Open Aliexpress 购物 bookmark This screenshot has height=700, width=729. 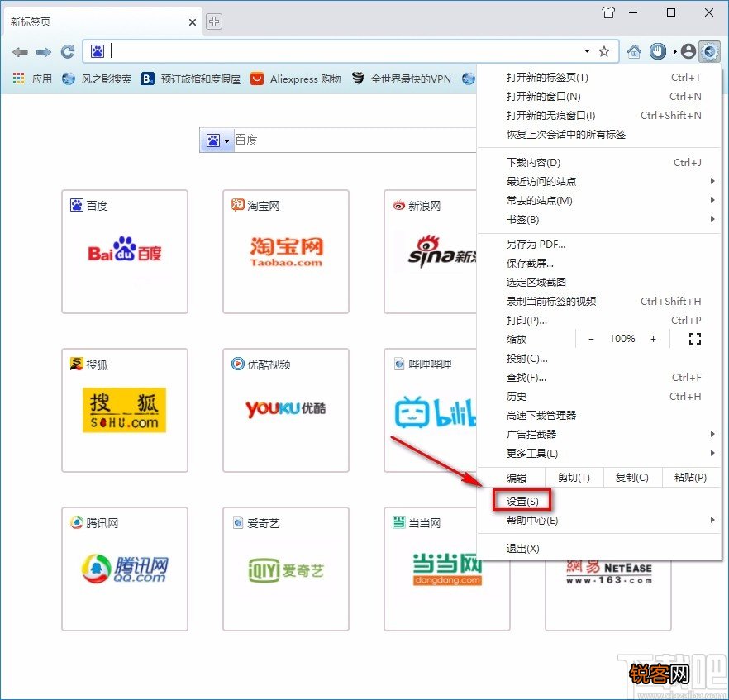295,79
